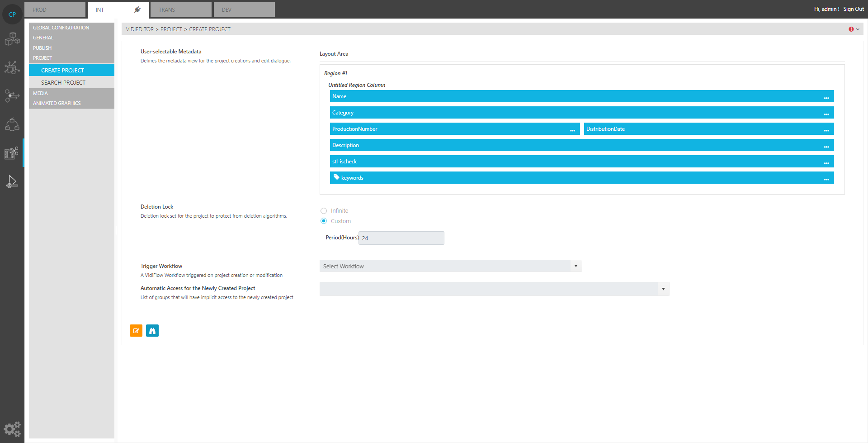
Task: Open the Settings gear in the sidebar
Action: tap(12, 429)
